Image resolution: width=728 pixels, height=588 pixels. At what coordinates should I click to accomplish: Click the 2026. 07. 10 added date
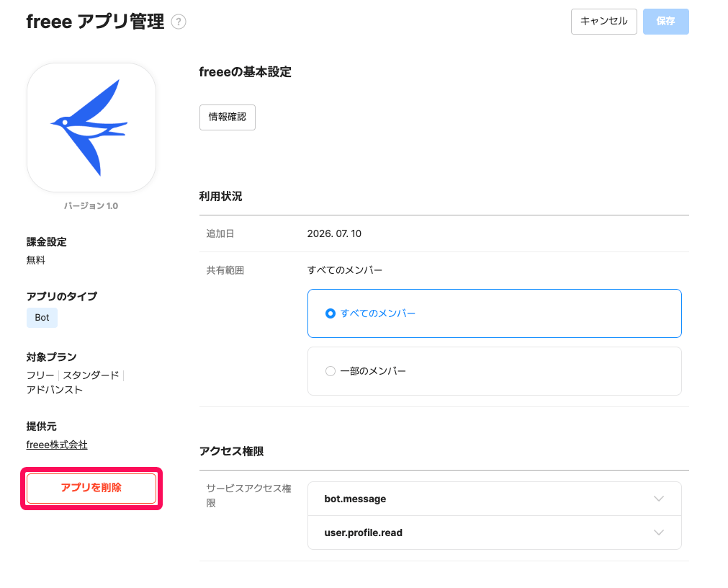point(334,233)
